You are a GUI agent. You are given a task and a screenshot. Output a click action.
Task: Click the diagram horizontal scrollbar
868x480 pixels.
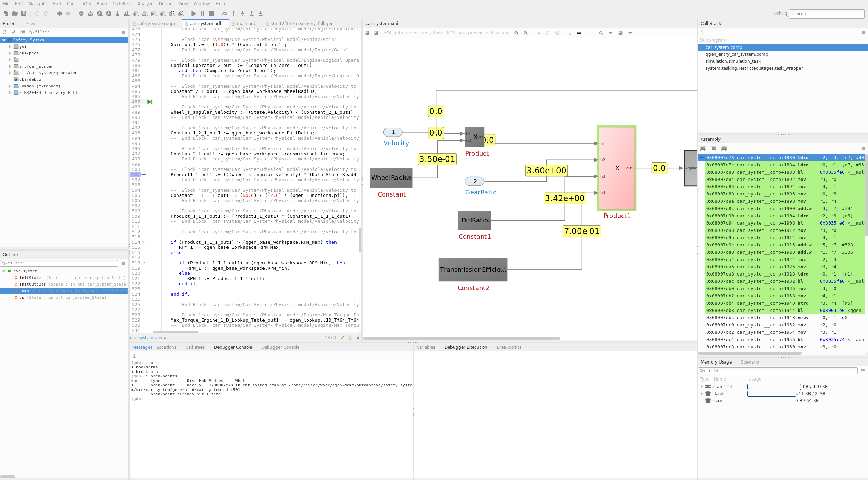[461, 338]
